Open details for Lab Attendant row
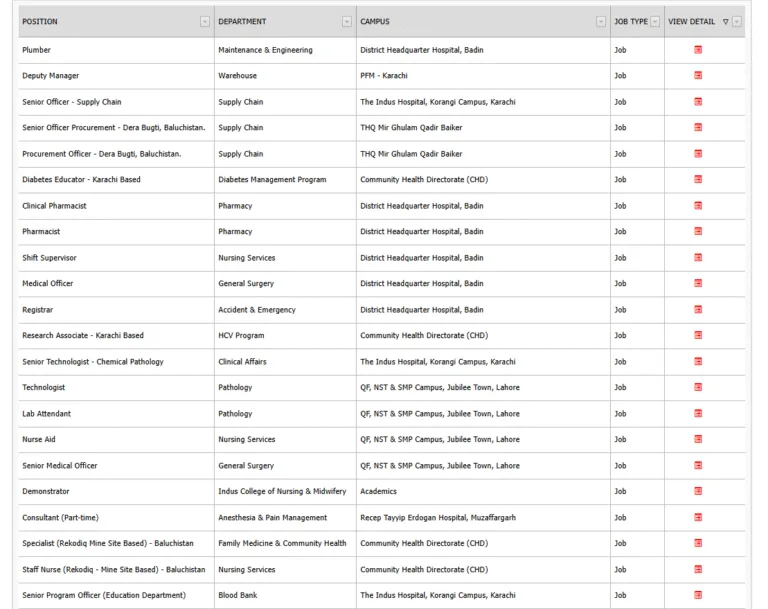Screen dimensions: 768x609 coord(698,414)
